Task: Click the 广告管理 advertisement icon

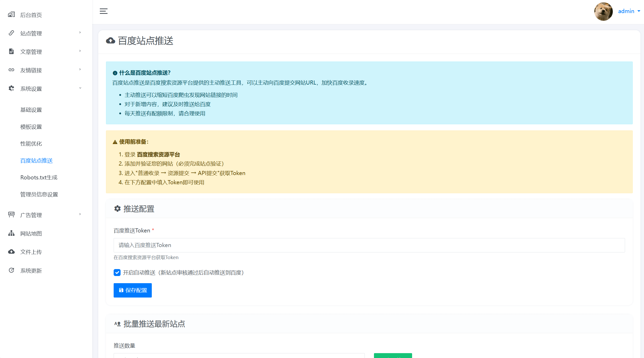Action: (11, 215)
